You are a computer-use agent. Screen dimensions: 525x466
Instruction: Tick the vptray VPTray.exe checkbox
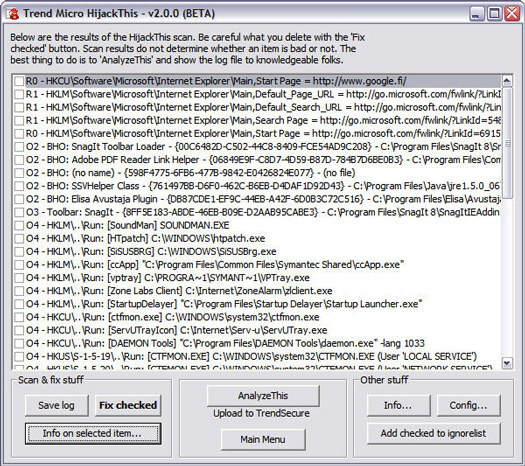pyautogui.click(x=19, y=278)
